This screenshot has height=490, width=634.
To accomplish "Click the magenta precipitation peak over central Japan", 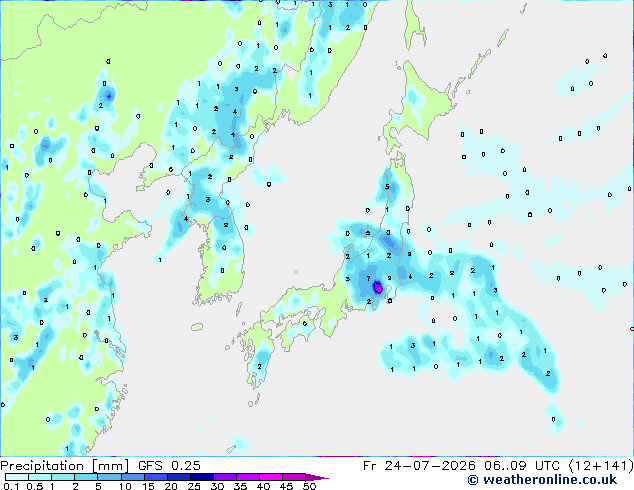I will pyautogui.click(x=378, y=287).
